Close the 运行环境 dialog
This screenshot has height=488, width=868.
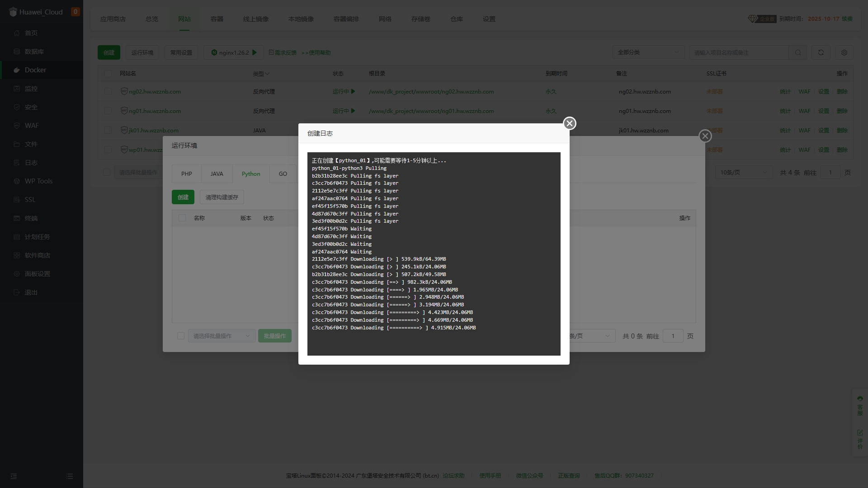point(705,136)
